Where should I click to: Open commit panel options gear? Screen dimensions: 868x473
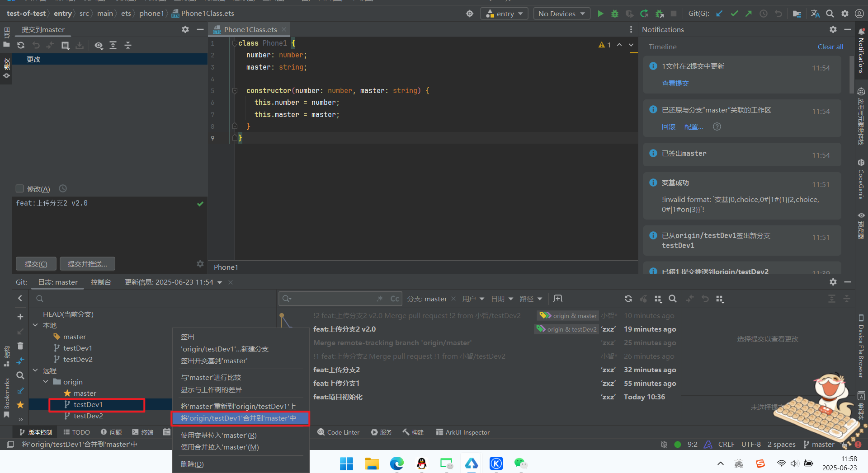tap(185, 29)
